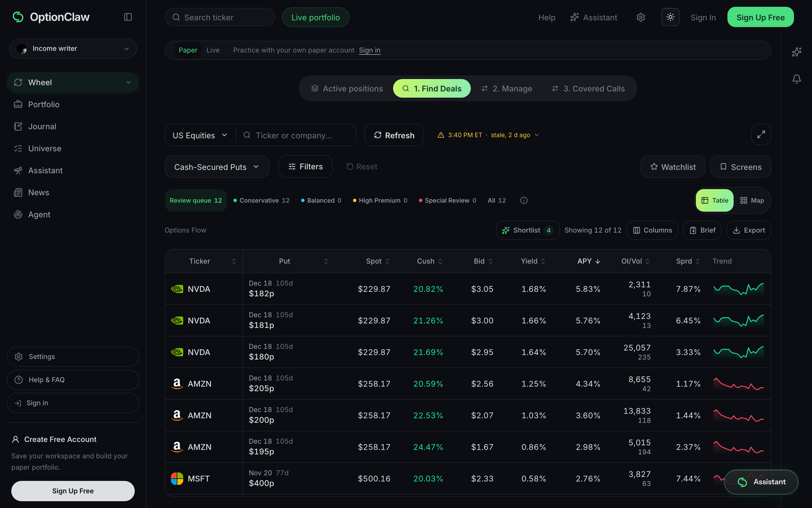Open notifications bell icon

(796, 79)
